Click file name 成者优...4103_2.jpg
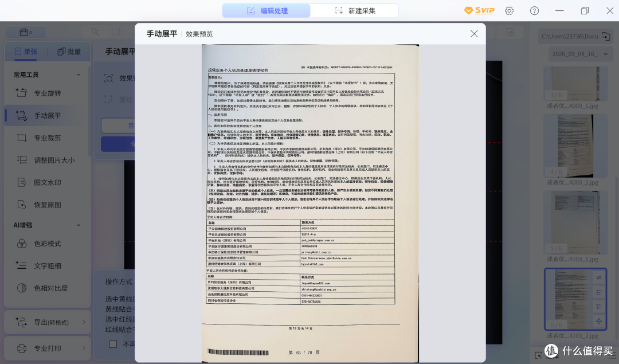This screenshot has height=364, width=619. click(x=573, y=335)
